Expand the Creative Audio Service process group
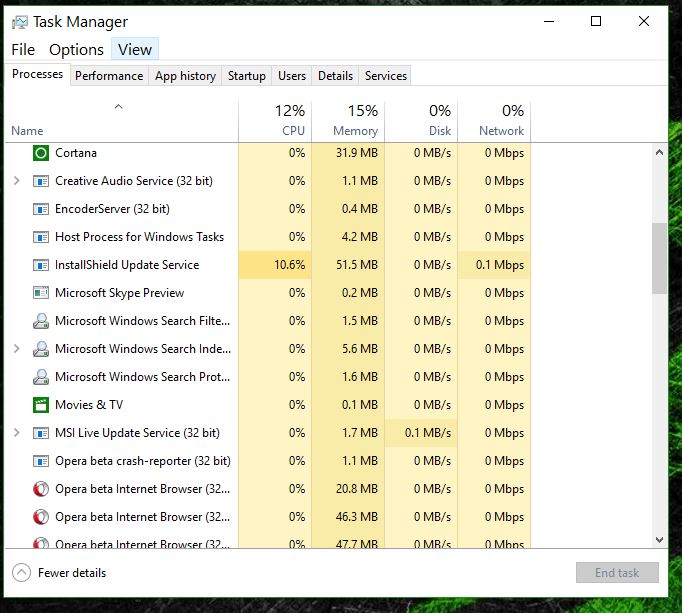 click(x=16, y=181)
